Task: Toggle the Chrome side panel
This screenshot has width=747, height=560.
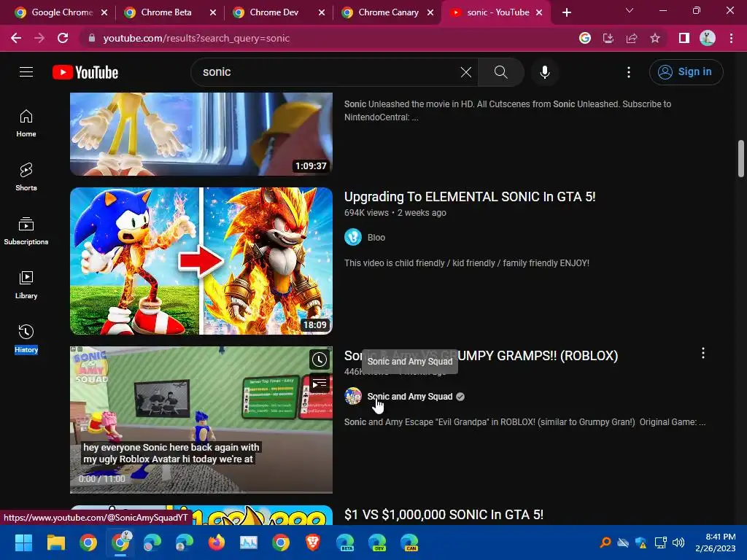Action: pos(684,38)
